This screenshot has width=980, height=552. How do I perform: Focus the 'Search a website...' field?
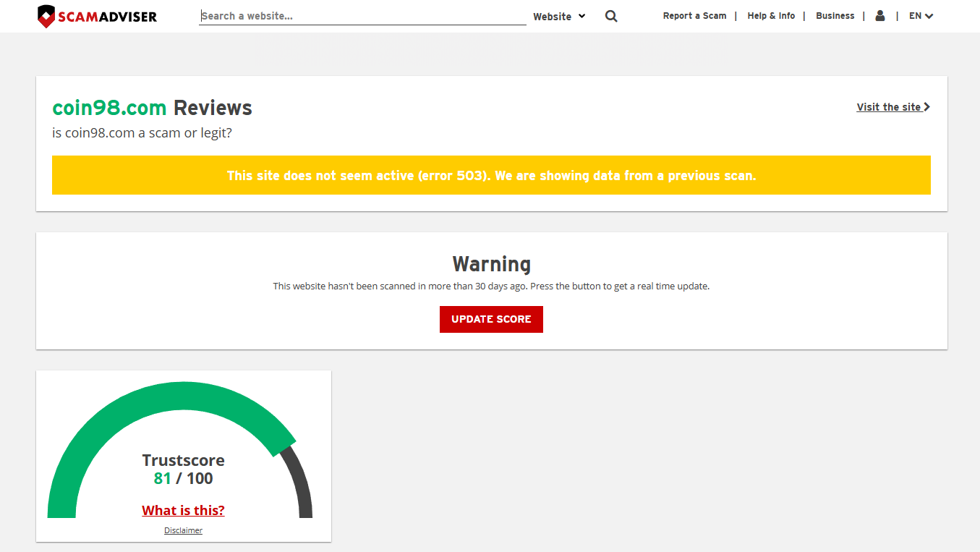[x=362, y=16]
